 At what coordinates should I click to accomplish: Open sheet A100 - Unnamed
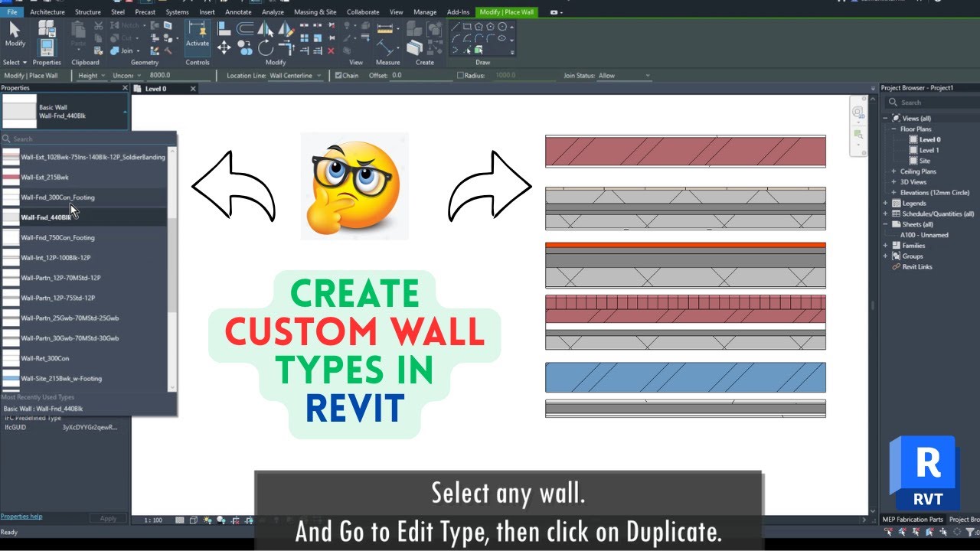923,235
